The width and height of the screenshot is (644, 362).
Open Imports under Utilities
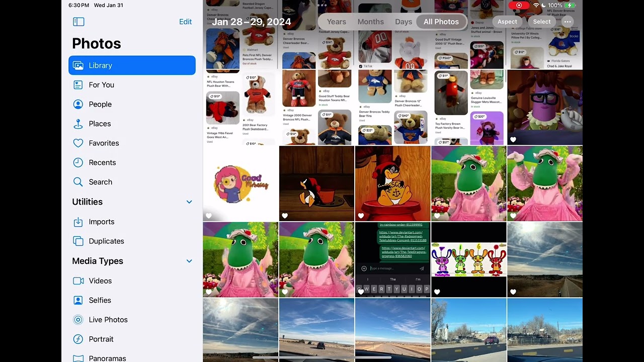[132, 222]
